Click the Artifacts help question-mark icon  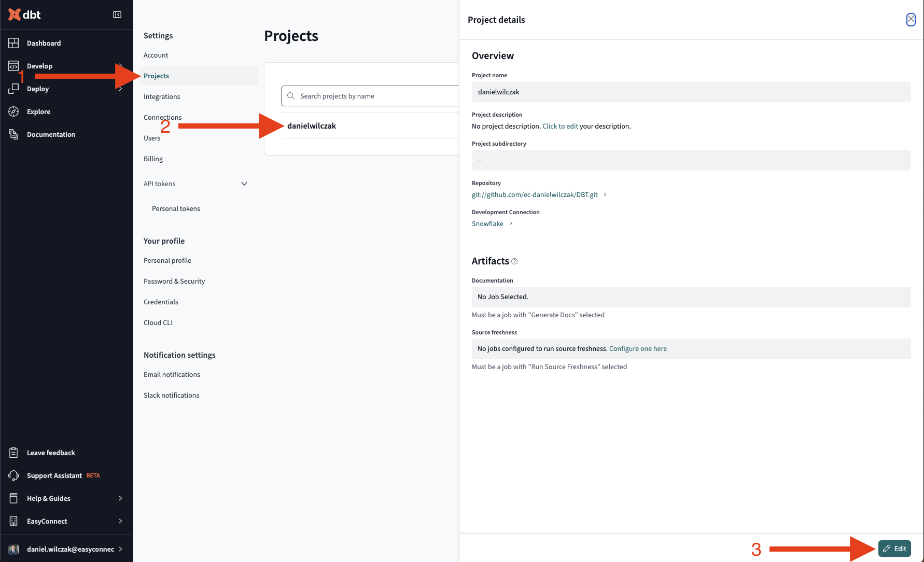tap(514, 261)
